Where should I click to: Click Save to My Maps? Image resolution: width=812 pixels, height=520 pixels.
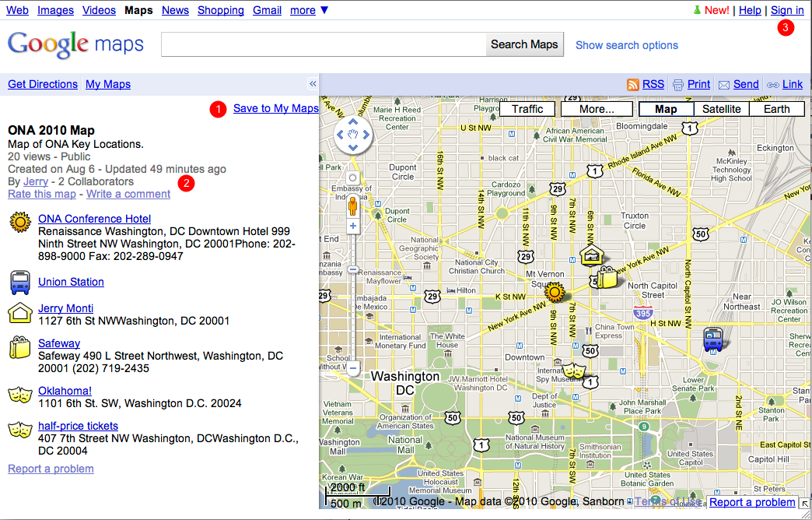tap(276, 108)
